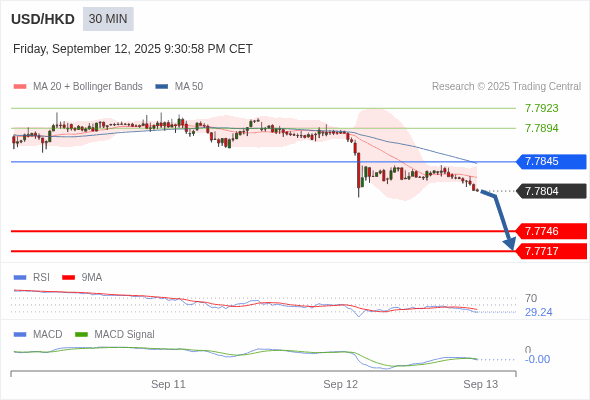The image size is (590, 400).
Task: Click the RSI 70 level label
Action: click(531, 298)
